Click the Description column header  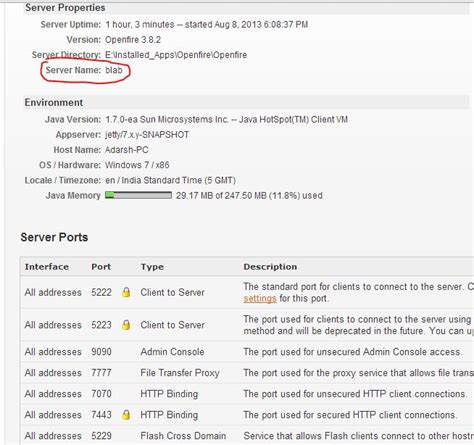pyautogui.click(x=270, y=267)
